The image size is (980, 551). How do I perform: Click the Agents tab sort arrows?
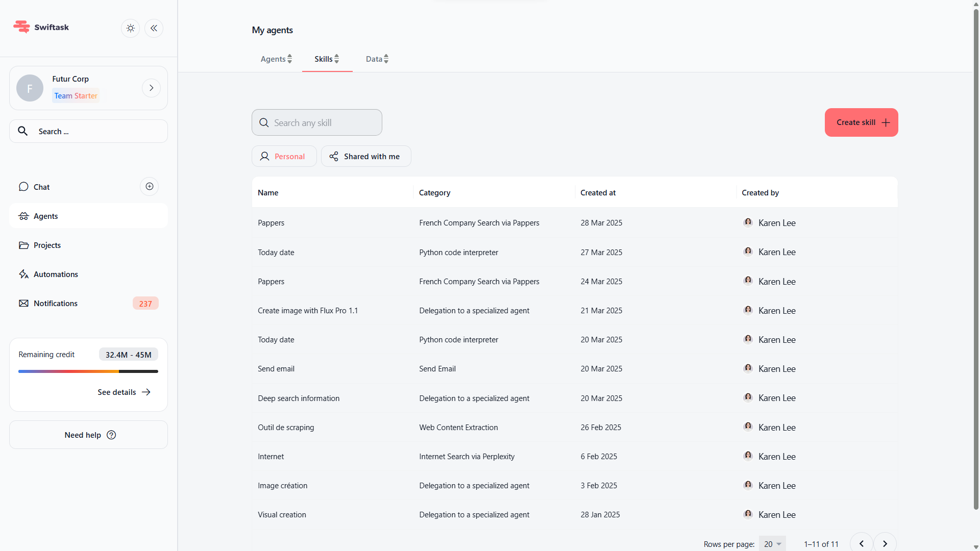coord(290,59)
